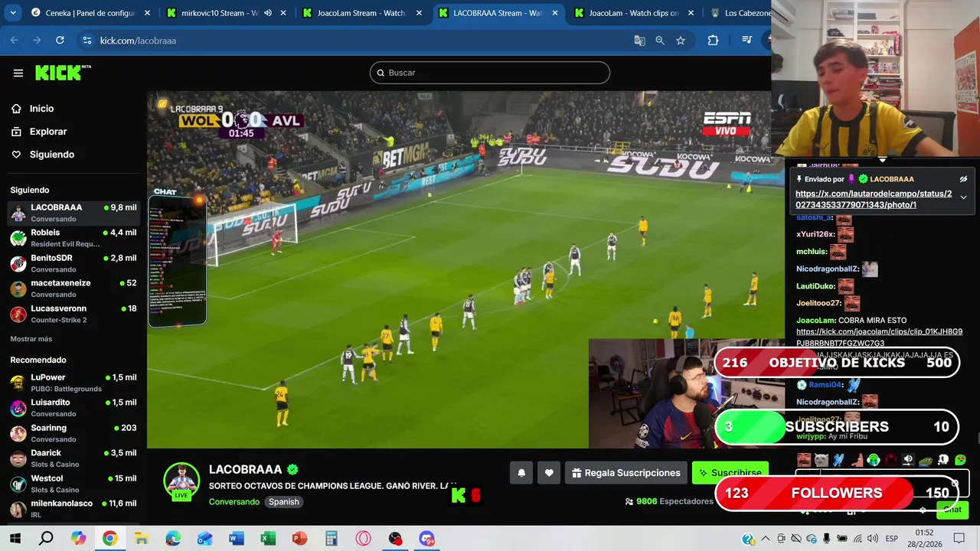Click Regala Suscripciones button

(x=626, y=473)
